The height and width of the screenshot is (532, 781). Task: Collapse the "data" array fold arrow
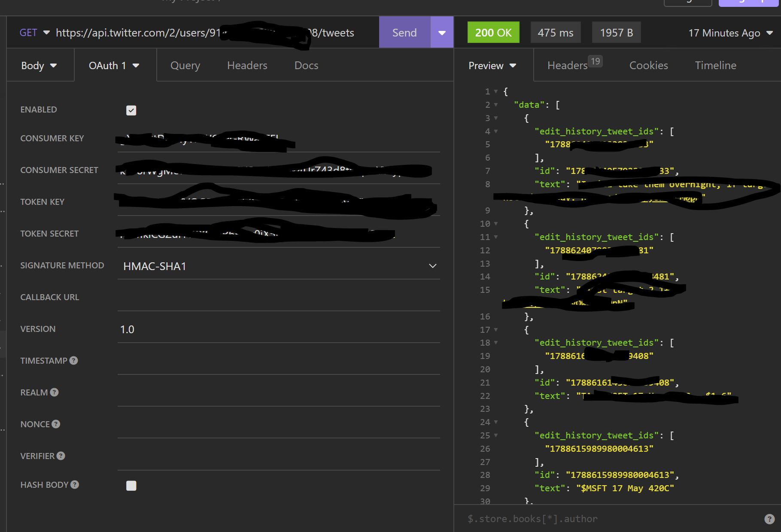coord(496,105)
